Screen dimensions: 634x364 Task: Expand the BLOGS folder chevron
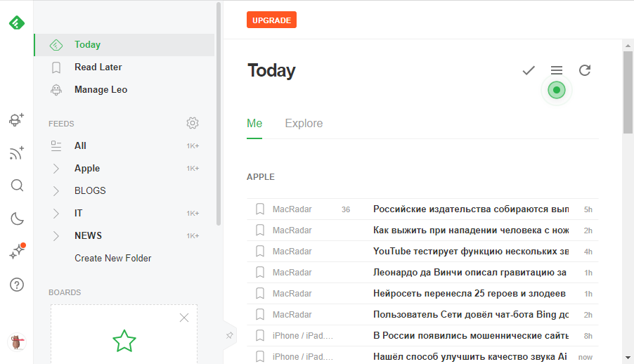56,190
